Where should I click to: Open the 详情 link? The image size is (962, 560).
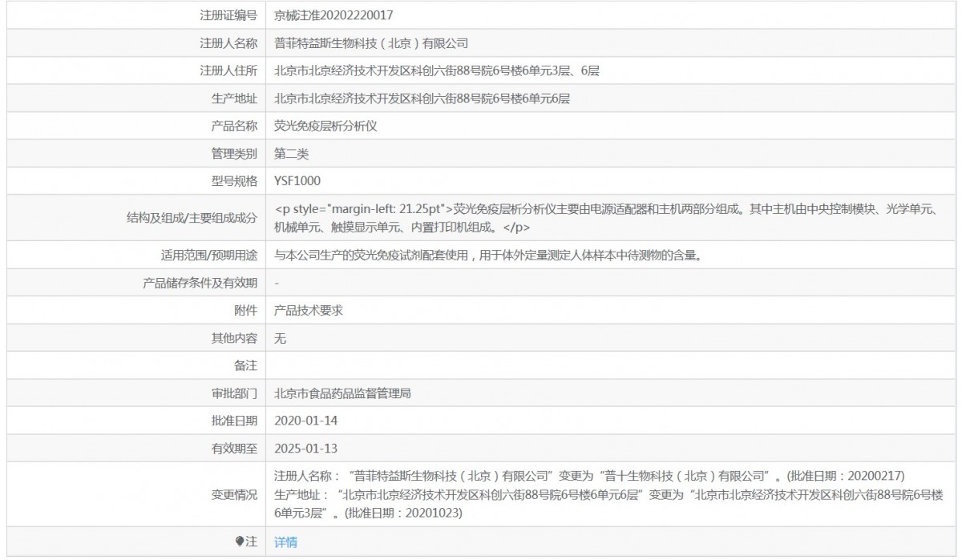pos(285,542)
